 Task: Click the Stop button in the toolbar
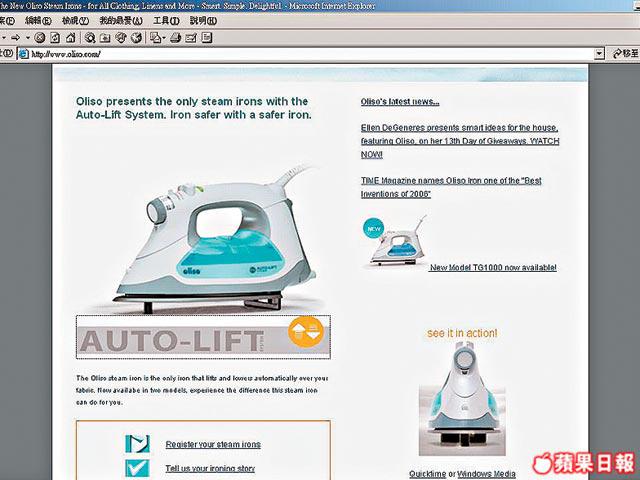[40, 37]
